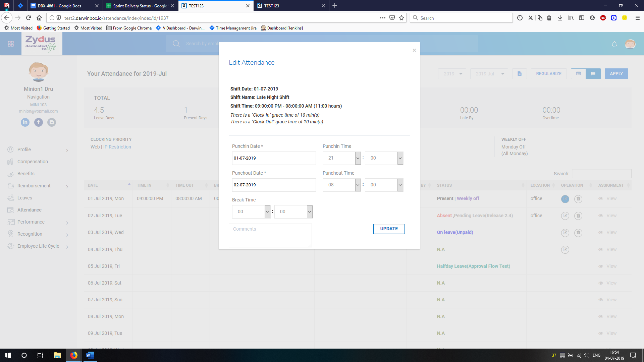
Task: Click View eye for 01 Jul row
Action: coord(607,199)
